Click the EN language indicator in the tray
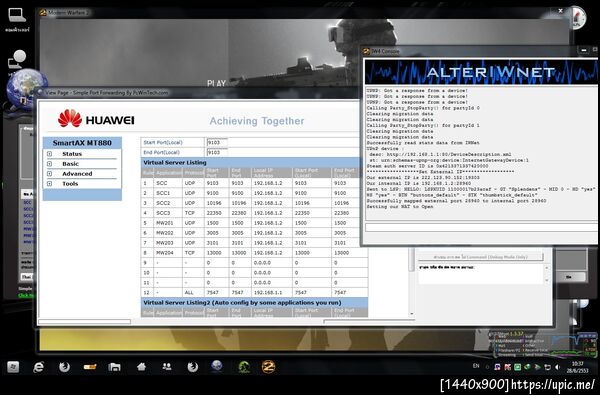This screenshot has height=395, width=600. (476, 366)
